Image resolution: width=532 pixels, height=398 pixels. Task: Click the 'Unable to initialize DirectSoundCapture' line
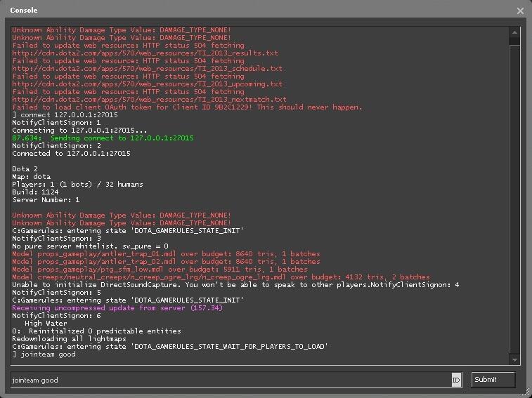pyautogui.click(x=235, y=285)
